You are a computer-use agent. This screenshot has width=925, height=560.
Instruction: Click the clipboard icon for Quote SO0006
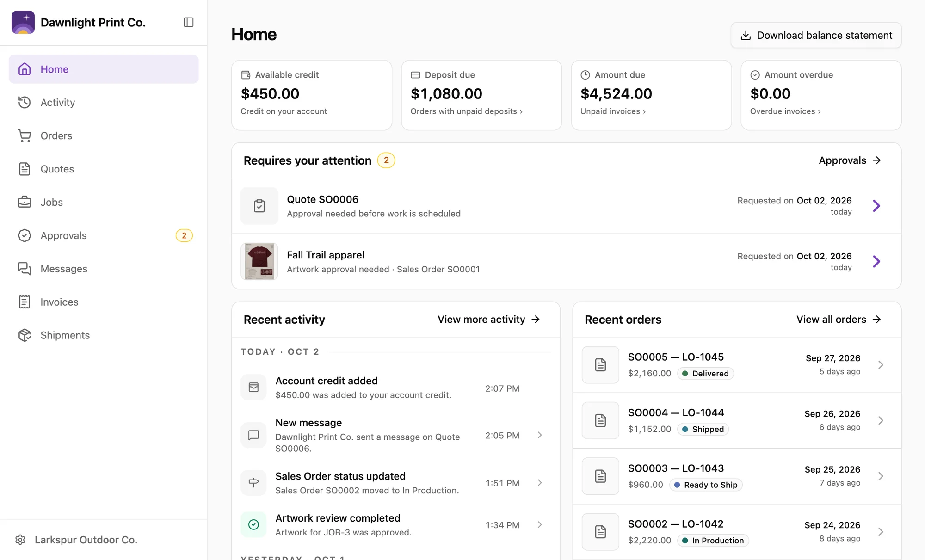pos(259,206)
